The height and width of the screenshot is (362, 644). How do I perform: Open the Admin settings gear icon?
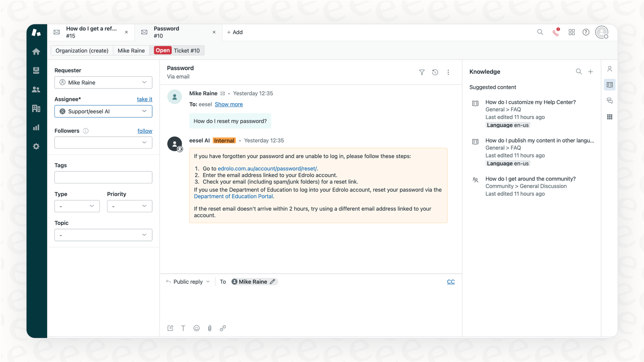pyautogui.click(x=36, y=146)
